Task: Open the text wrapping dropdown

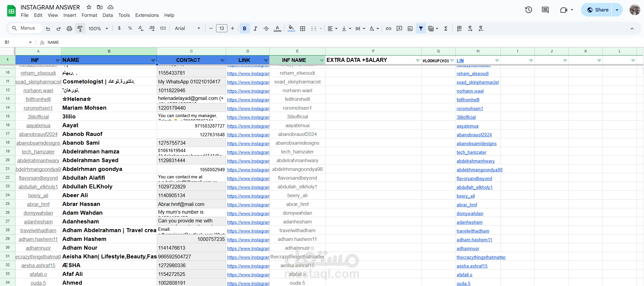Action: point(360,29)
